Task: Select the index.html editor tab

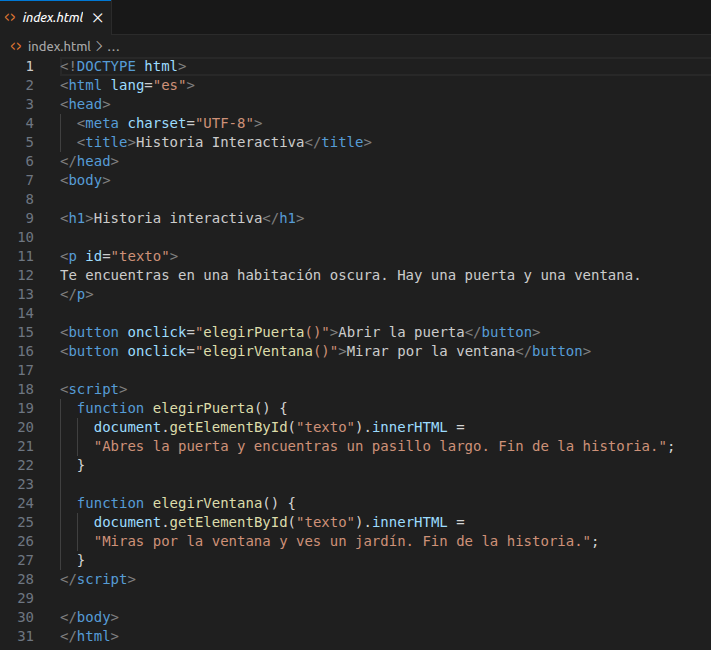Action: 55,18
